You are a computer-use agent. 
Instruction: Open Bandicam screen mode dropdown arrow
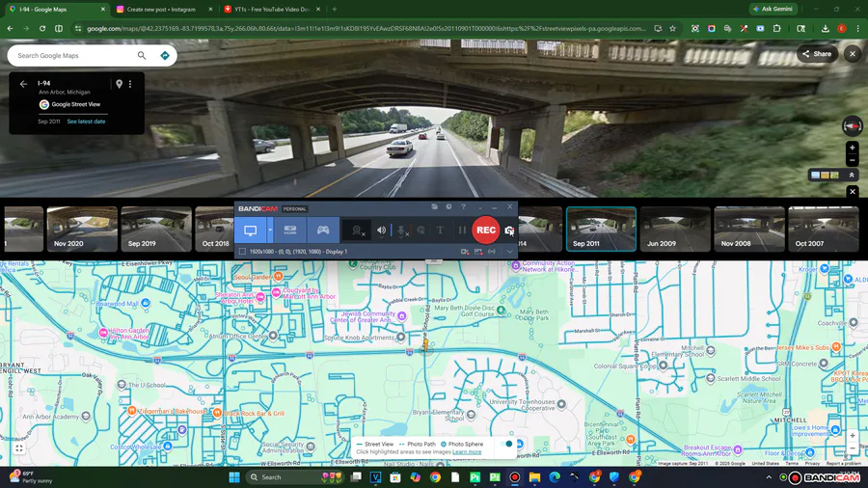[x=270, y=230]
